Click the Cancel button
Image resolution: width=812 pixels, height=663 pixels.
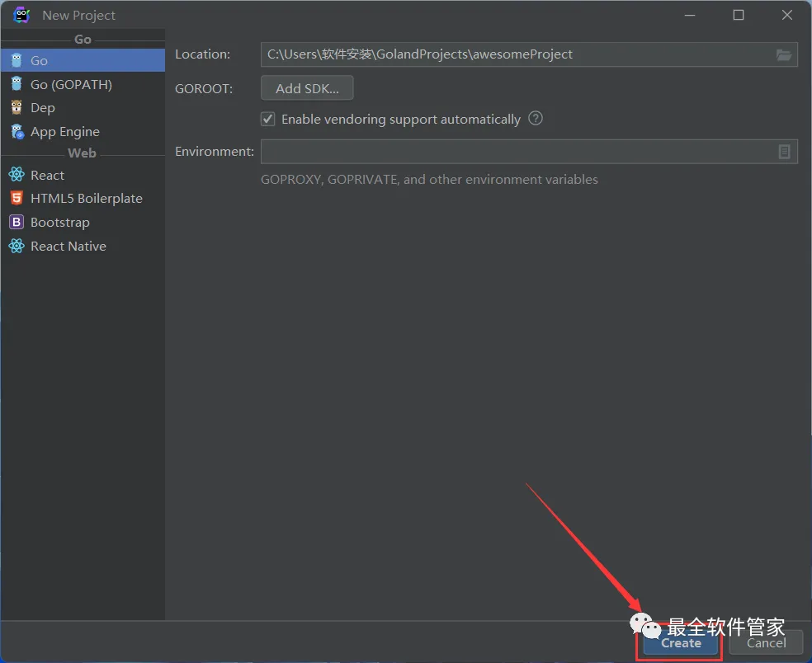766,643
